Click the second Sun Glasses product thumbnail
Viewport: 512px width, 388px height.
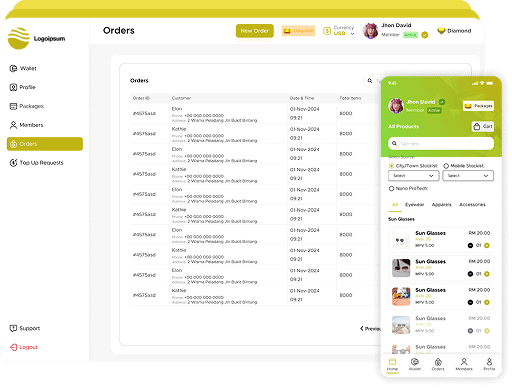pyautogui.click(x=401, y=268)
